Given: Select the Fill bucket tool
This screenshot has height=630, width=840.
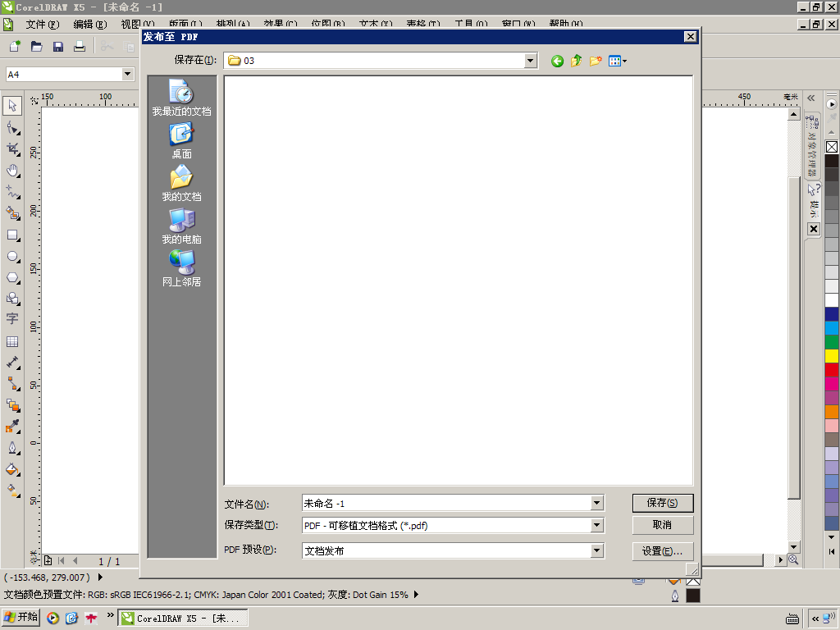Looking at the screenshot, I should click(x=13, y=469).
